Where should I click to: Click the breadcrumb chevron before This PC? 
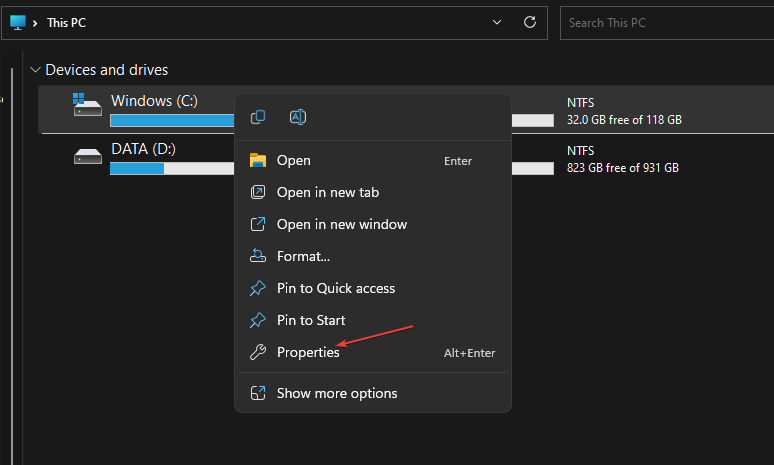point(35,23)
